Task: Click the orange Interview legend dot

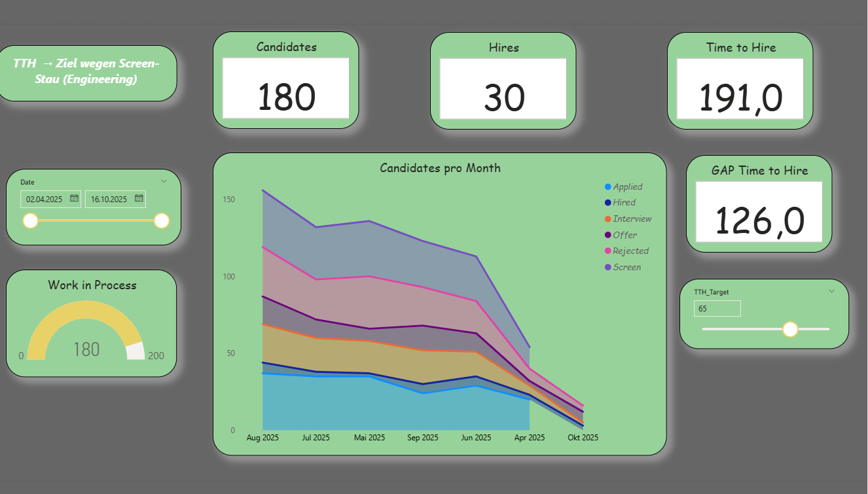Action: (x=609, y=219)
